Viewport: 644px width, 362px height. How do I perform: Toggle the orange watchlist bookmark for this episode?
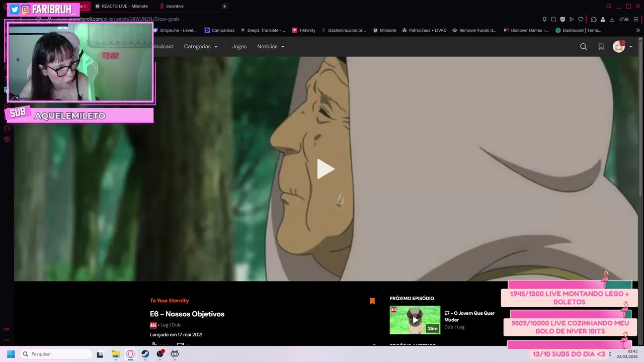(372, 301)
